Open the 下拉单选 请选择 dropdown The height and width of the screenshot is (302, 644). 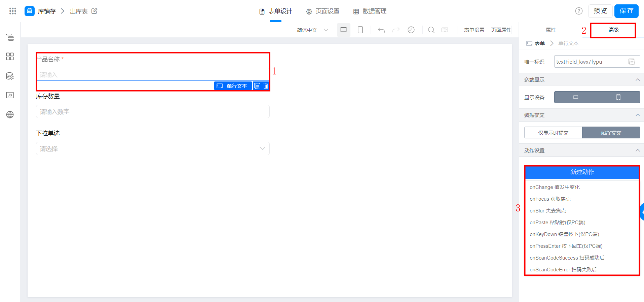pyautogui.click(x=153, y=148)
